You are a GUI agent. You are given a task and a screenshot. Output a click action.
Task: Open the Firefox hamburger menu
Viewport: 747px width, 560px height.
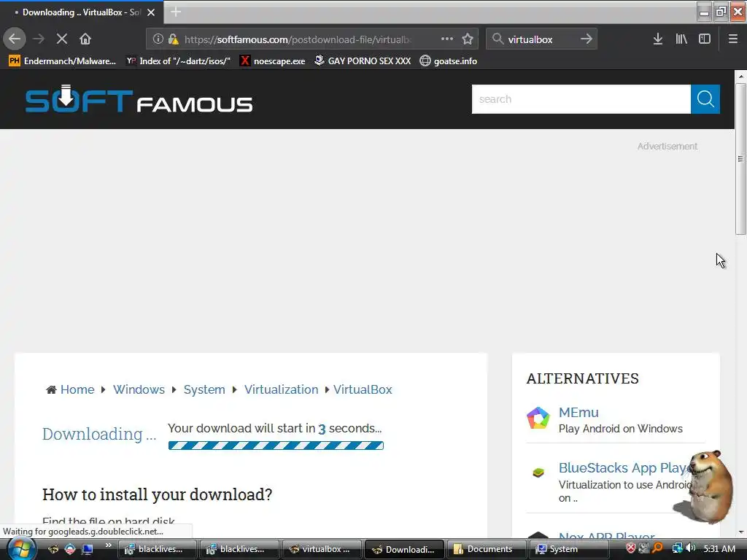point(733,39)
